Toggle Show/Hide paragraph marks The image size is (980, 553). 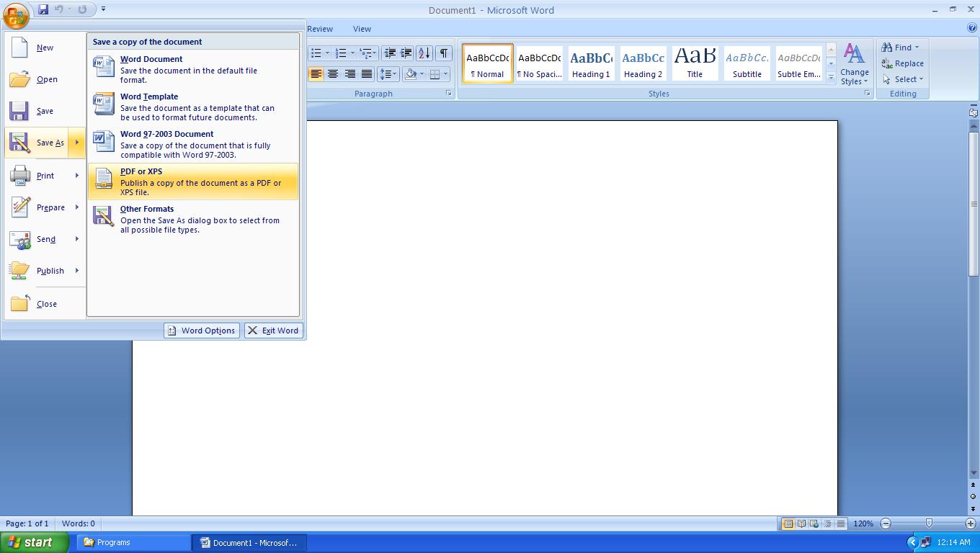444,53
